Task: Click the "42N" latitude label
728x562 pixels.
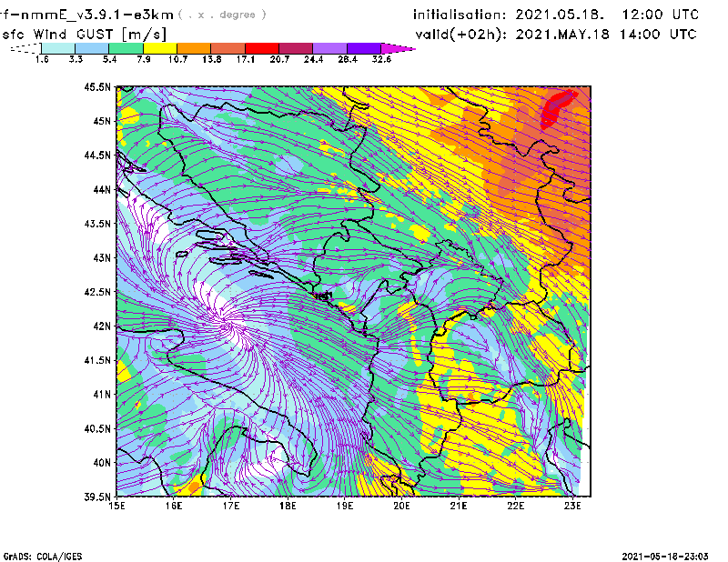Action: click(x=102, y=326)
